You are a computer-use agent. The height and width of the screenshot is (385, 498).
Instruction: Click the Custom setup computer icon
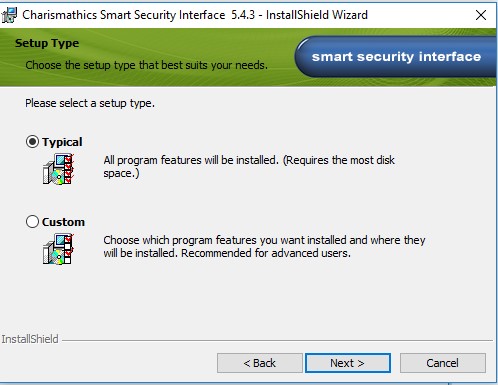click(58, 249)
